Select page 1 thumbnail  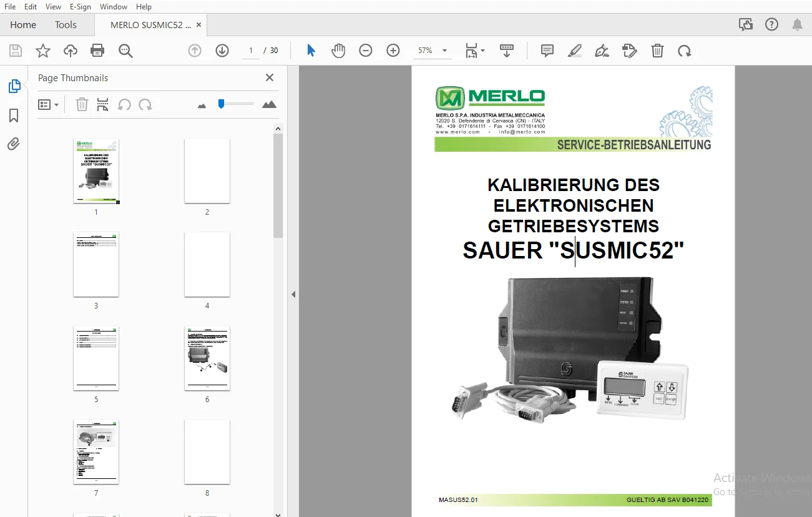point(96,171)
